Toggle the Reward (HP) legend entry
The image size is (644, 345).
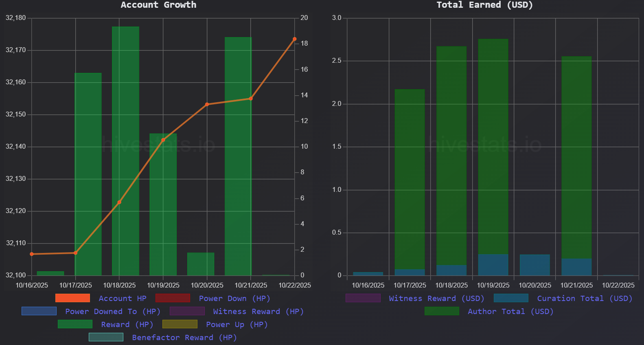click(x=127, y=325)
